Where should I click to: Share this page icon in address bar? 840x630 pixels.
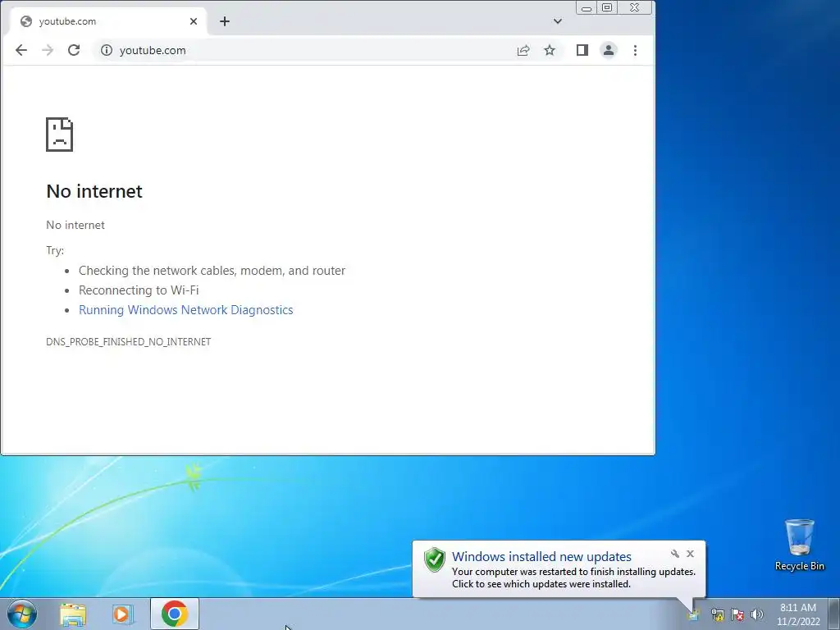(523, 50)
